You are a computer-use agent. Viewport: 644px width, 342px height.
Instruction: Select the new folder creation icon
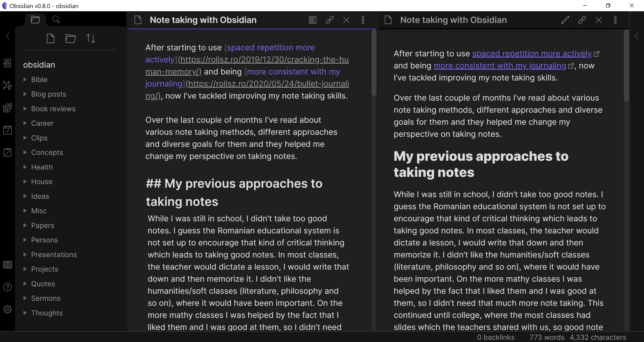tap(70, 38)
